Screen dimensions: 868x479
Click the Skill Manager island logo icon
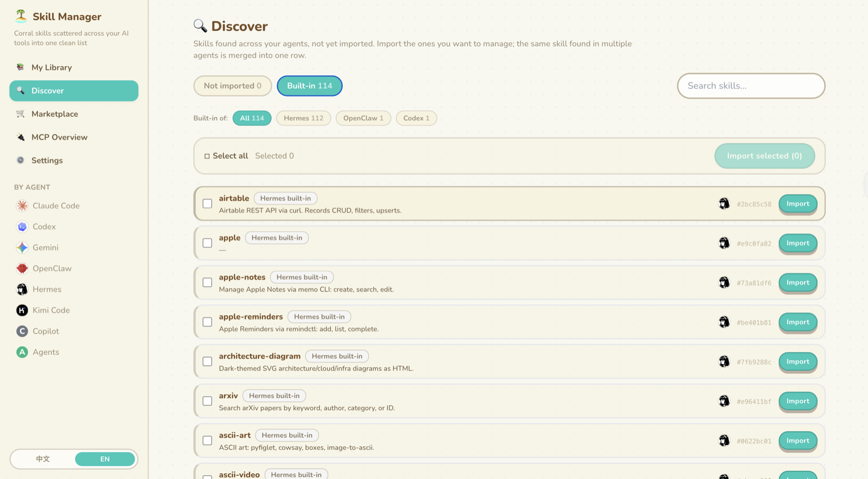pyautogui.click(x=21, y=16)
